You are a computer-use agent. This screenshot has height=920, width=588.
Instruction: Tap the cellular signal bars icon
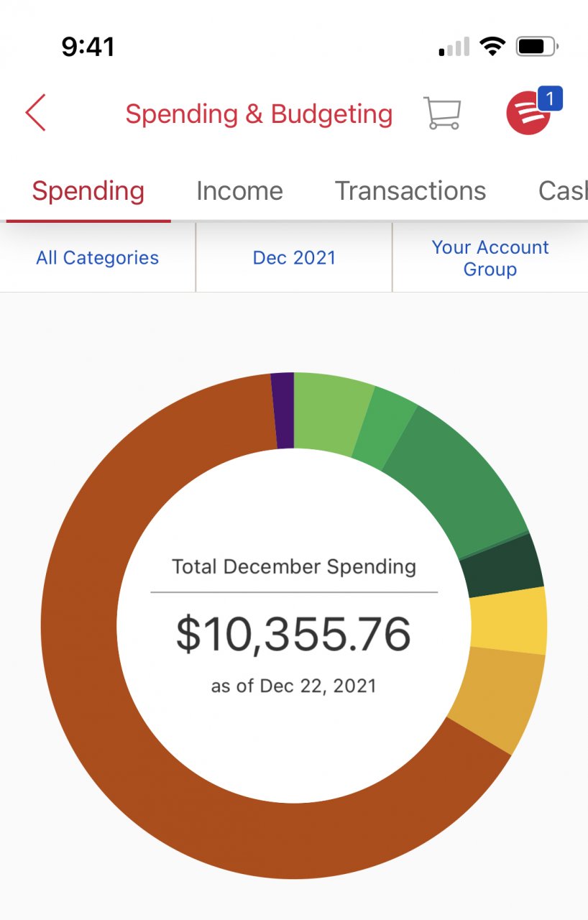[x=454, y=48]
